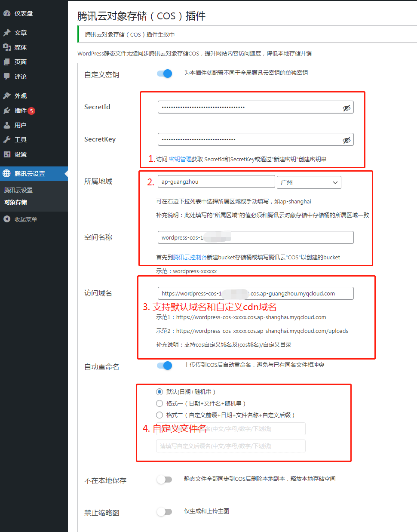Image resolution: width=417 pixels, height=532 pixels.
Task: Click the SecretId password field
Action: [256, 107]
